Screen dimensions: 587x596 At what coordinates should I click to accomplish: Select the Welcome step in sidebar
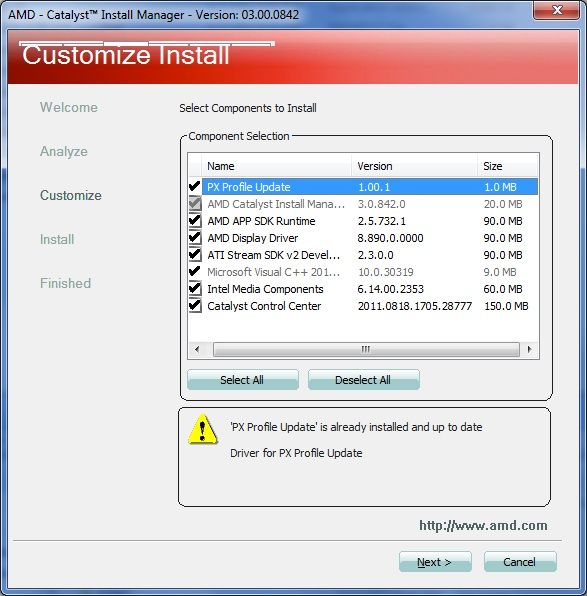(69, 107)
